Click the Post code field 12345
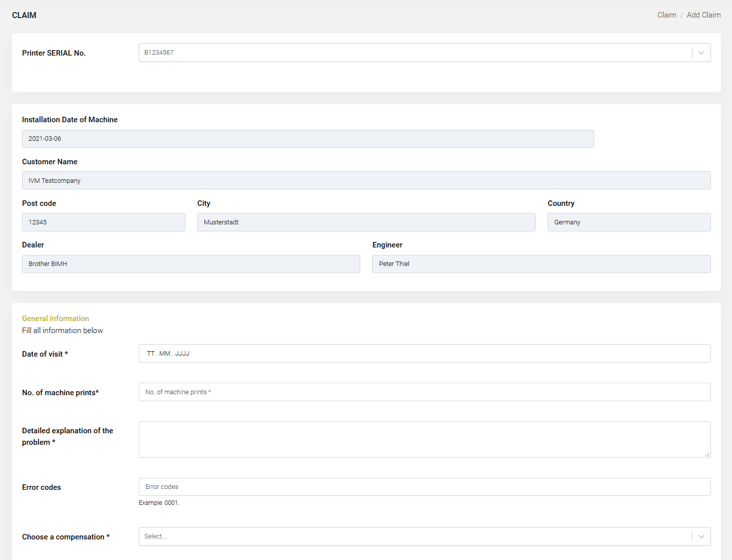Image resolution: width=732 pixels, height=560 pixels. click(103, 222)
